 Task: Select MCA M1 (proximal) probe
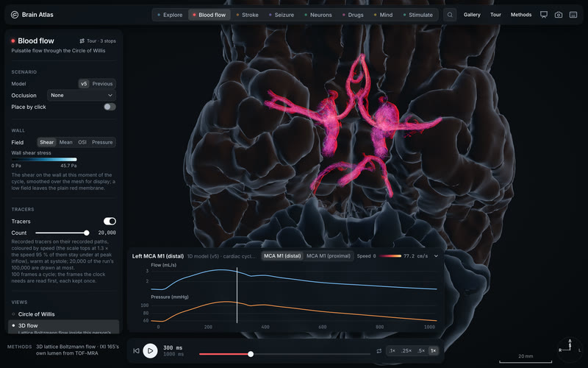[x=329, y=256]
